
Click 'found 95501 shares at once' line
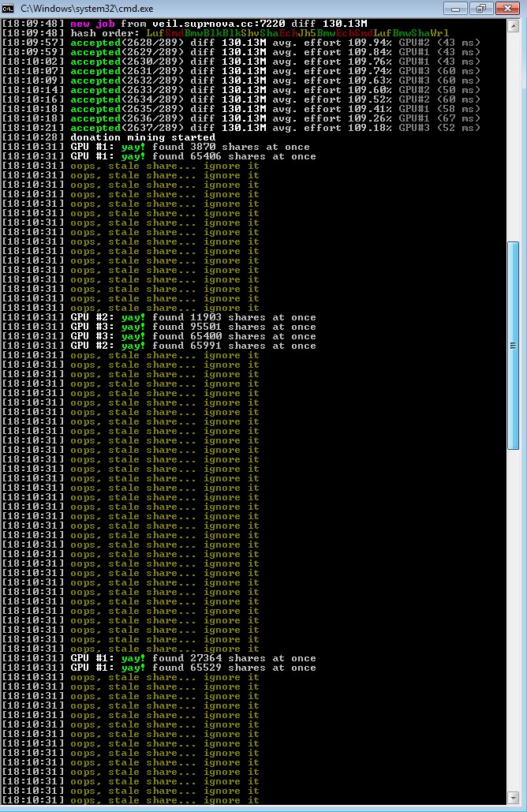tap(159, 327)
